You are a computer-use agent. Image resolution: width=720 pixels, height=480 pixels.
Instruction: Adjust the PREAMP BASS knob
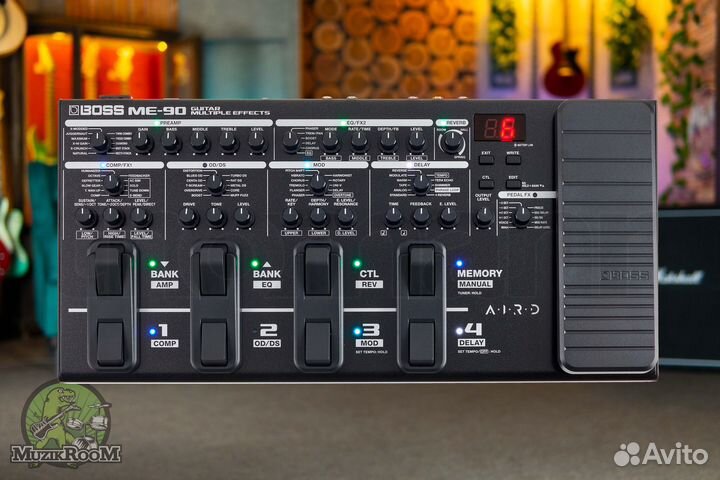coord(171,143)
